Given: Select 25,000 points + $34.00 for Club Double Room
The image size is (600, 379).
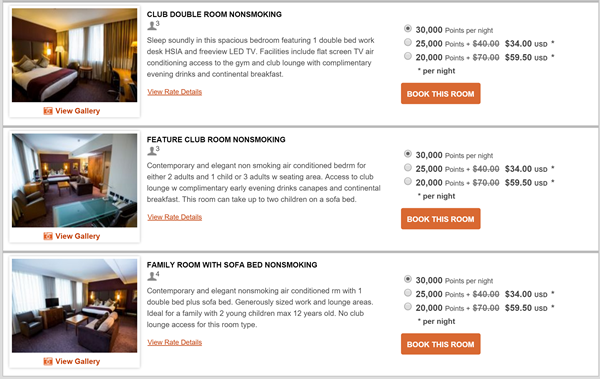Looking at the screenshot, I should point(408,42).
